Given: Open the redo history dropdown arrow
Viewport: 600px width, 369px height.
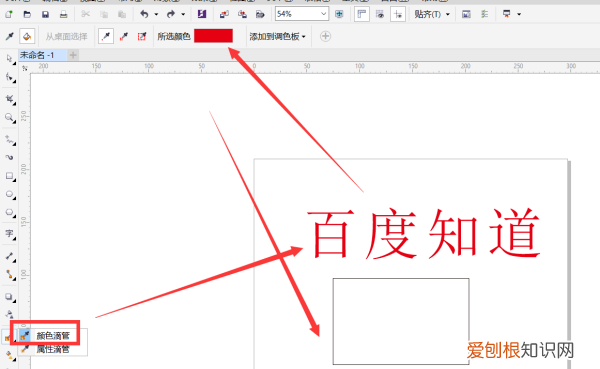Looking at the screenshot, I should (183, 15).
